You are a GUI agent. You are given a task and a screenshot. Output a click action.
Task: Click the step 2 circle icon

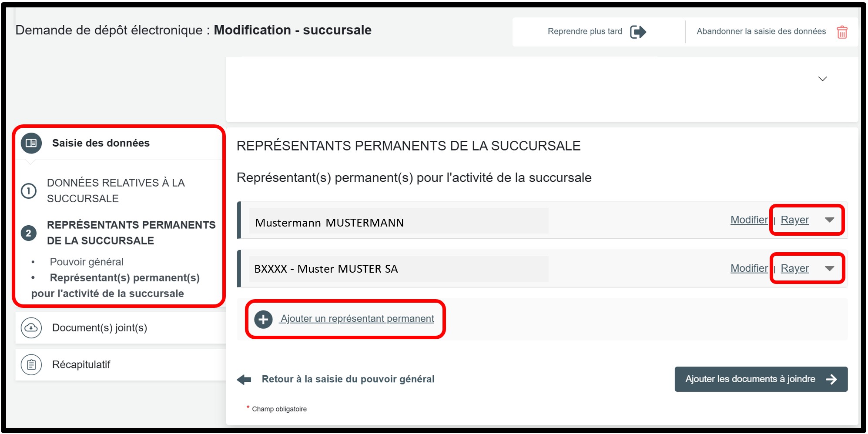pos(29,233)
